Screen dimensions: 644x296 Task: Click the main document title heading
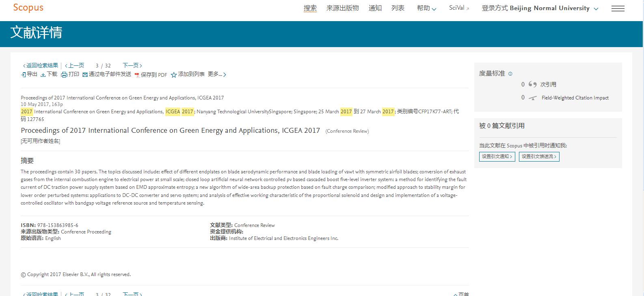click(171, 130)
